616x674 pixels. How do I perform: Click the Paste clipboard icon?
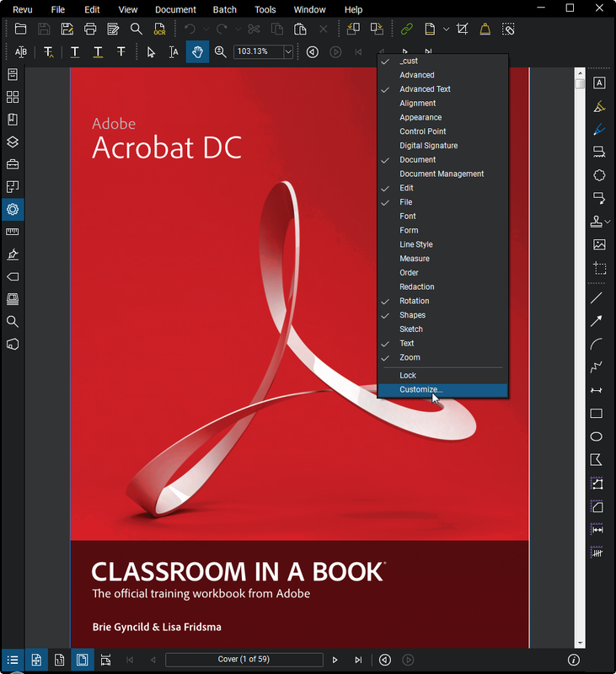tap(300, 29)
